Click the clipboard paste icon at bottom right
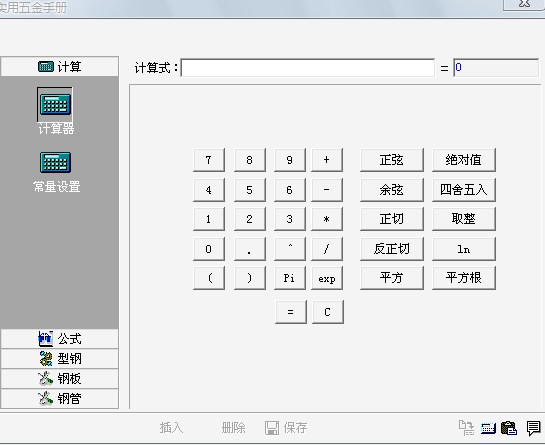This screenshot has height=445, width=545. click(509, 428)
